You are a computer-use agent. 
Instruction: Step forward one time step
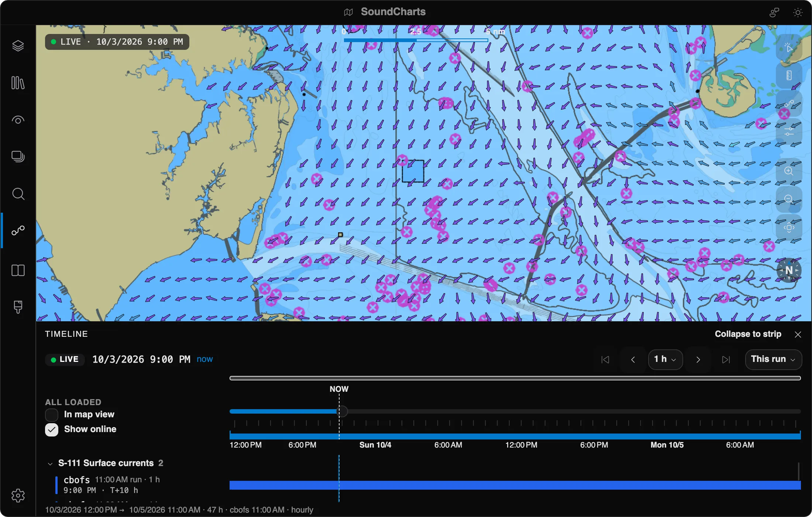point(698,360)
